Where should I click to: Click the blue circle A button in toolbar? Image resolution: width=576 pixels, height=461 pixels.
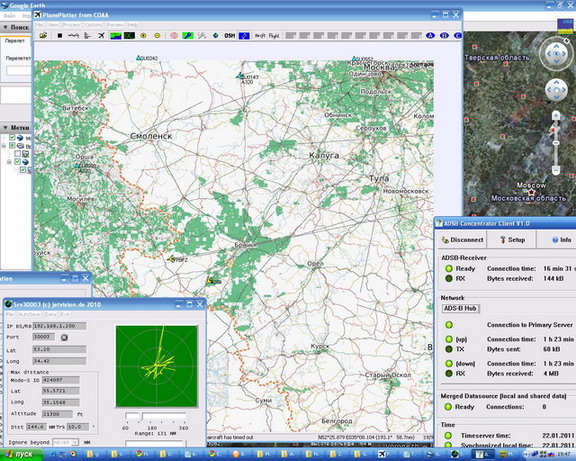point(430,36)
